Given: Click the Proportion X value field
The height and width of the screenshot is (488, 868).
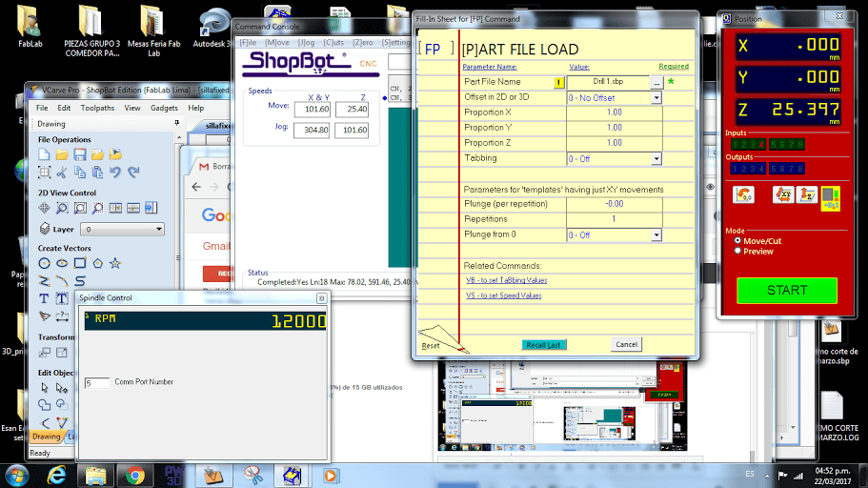Looking at the screenshot, I should coord(614,112).
